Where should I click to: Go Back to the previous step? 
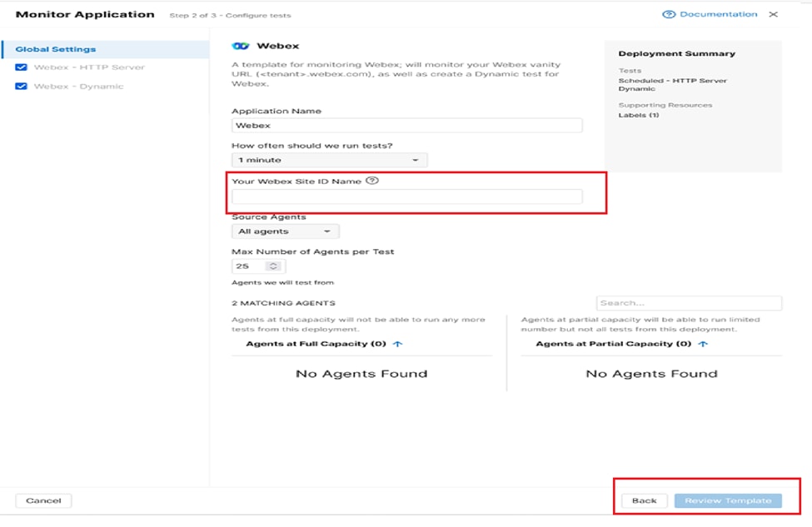(x=645, y=500)
